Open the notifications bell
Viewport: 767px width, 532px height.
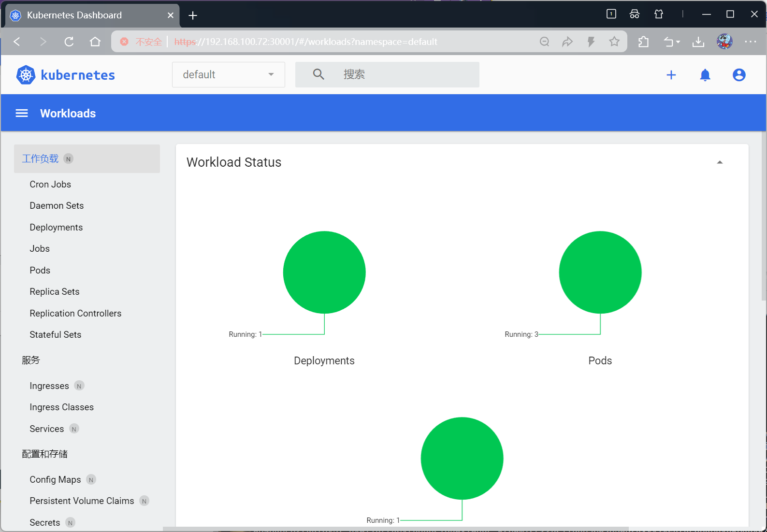[x=705, y=75]
